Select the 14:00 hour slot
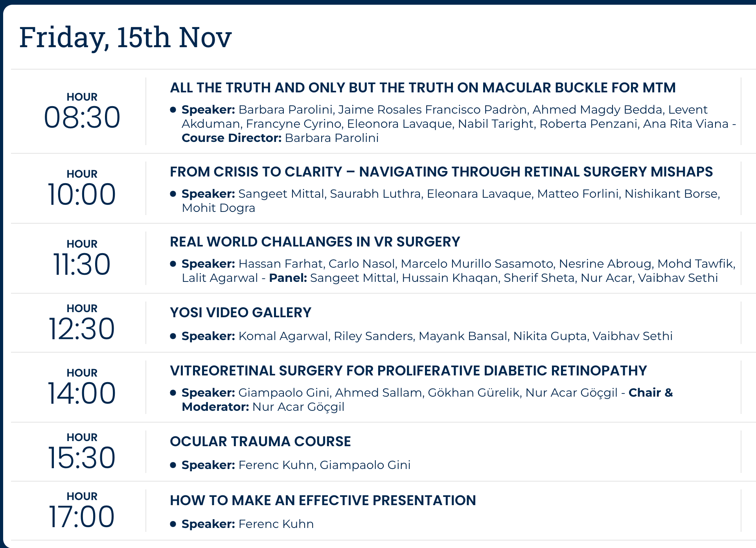The height and width of the screenshot is (548, 756). 82,387
